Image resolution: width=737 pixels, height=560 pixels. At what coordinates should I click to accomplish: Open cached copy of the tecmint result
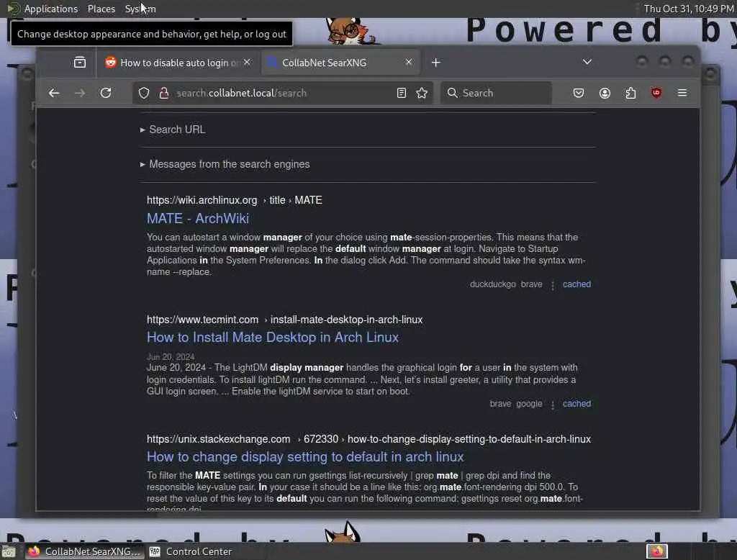[577, 404]
